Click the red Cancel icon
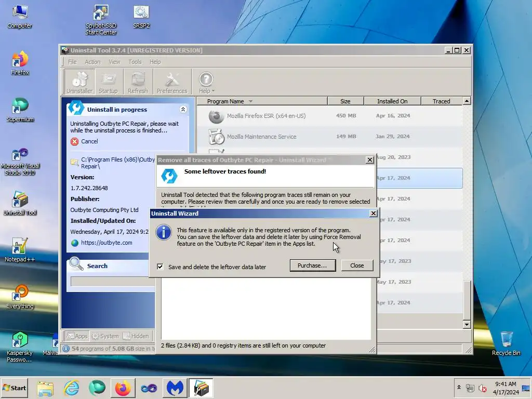Viewport: 532px width, 399px height. point(75,141)
